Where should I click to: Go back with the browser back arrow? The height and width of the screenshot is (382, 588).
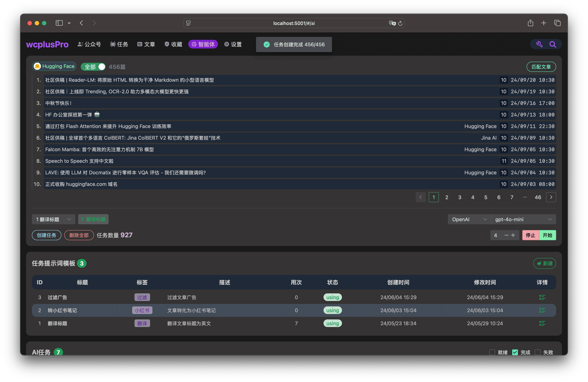pyautogui.click(x=81, y=23)
